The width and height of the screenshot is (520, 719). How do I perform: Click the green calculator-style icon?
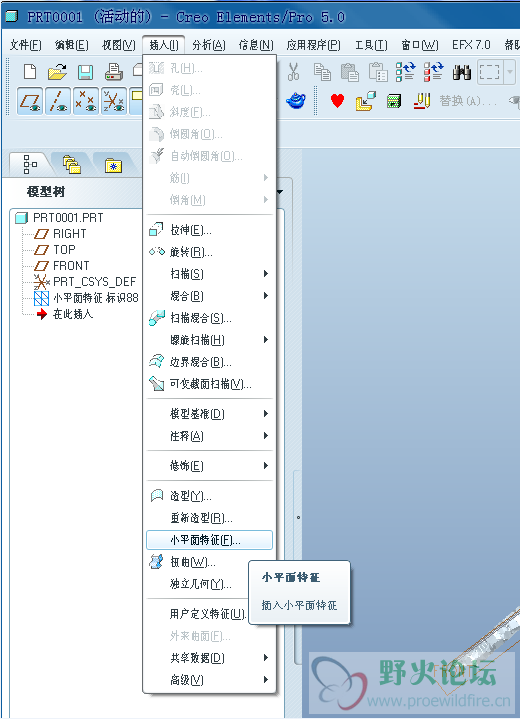coord(394,100)
